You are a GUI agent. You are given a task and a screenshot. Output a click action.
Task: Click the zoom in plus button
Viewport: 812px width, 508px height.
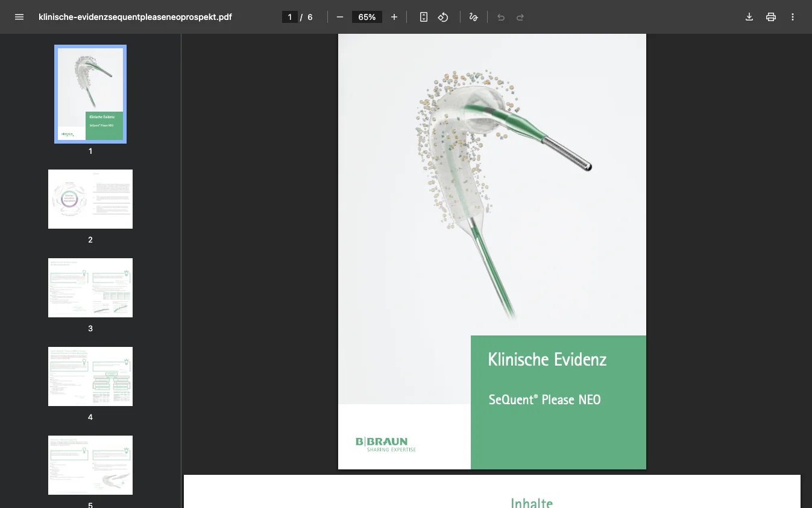point(394,17)
